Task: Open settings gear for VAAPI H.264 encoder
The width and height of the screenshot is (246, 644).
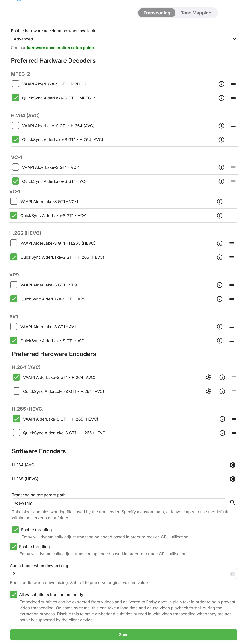Action: click(209, 377)
